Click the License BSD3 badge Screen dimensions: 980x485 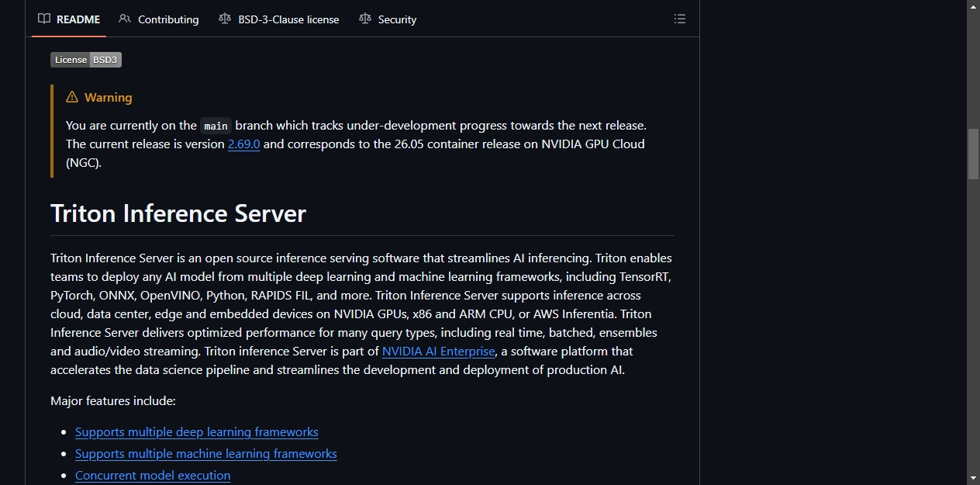click(x=86, y=60)
